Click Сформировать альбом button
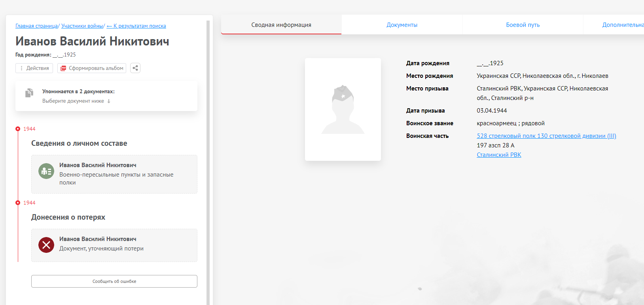The height and width of the screenshot is (305, 644). tap(92, 68)
